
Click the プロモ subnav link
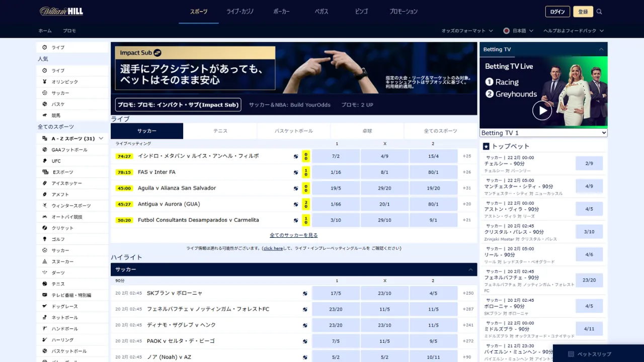[69, 31]
